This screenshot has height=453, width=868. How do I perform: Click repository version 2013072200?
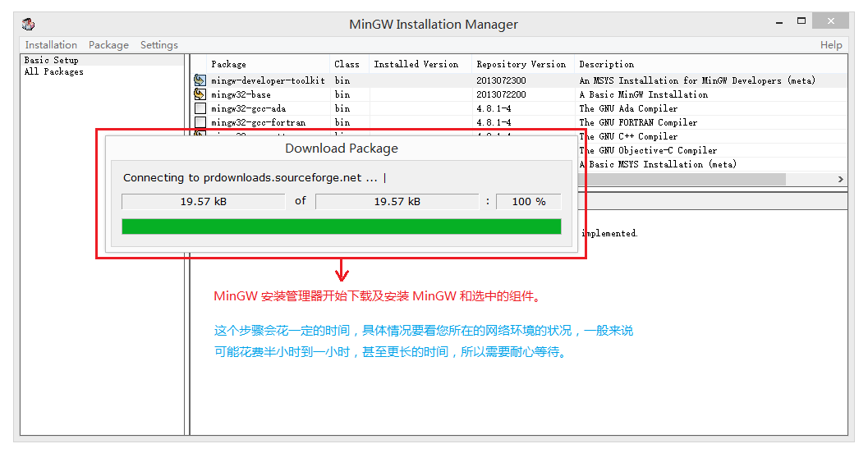[501, 94]
